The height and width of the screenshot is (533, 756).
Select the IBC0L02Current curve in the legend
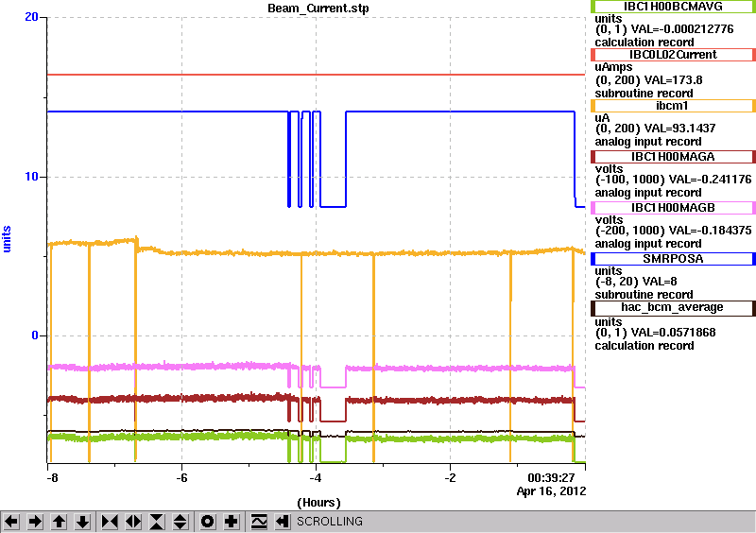(673, 55)
